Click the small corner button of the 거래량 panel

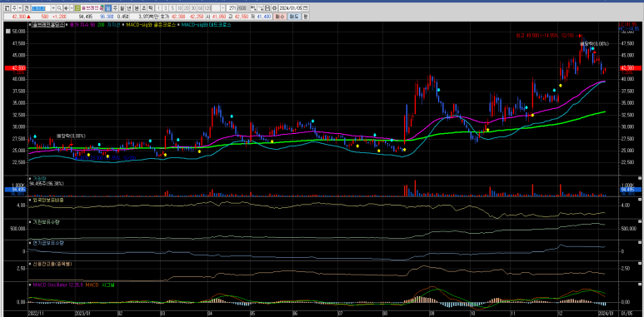[640, 178]
